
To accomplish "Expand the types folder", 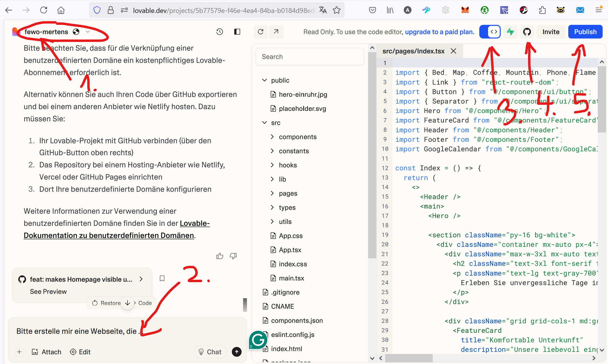I will pos(283,208).
